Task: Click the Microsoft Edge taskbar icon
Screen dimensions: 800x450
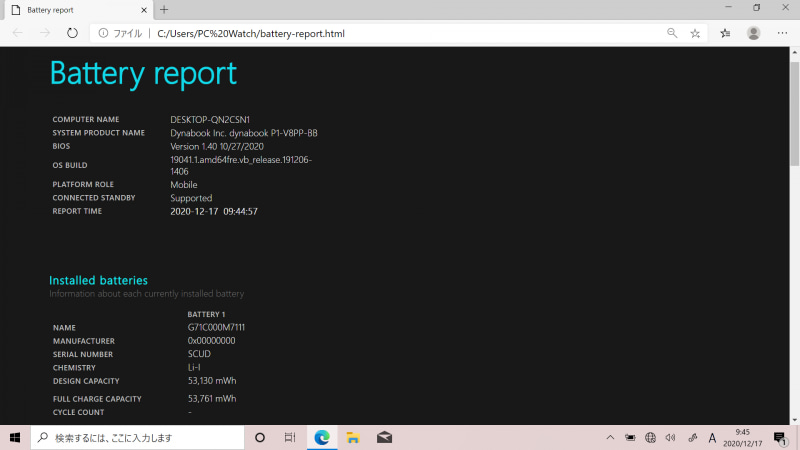Action: 322,437
